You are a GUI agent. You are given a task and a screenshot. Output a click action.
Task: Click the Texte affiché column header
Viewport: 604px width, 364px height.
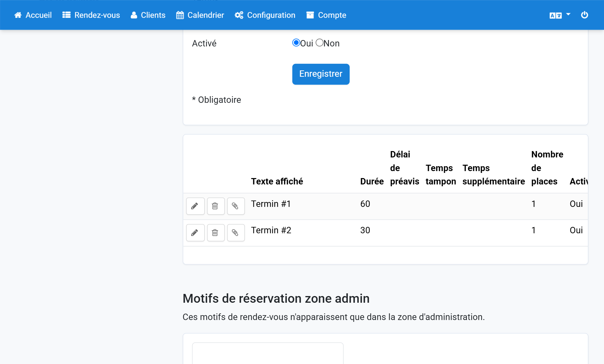coord(277,181)
